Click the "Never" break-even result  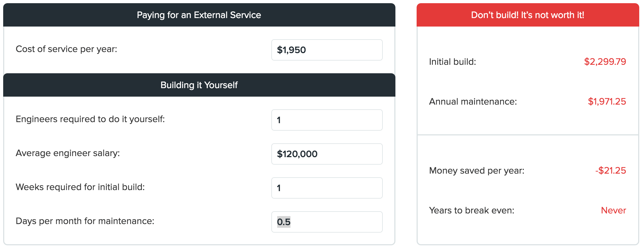pyautogui.click(x=613, y=211)
